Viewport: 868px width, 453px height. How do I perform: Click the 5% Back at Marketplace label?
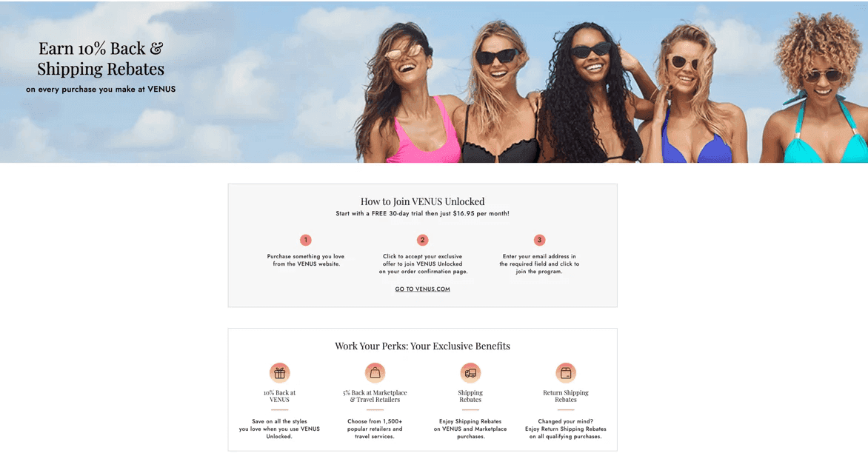[375, 396]
